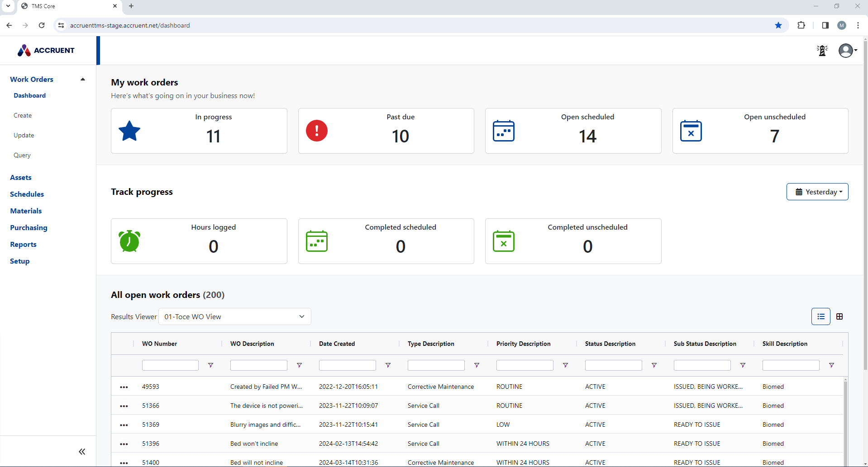Image resolution: width=868 pixels, height=467 pixels.
Task: Click the Accruent logo in the sidebar
Action: [45, 50]
